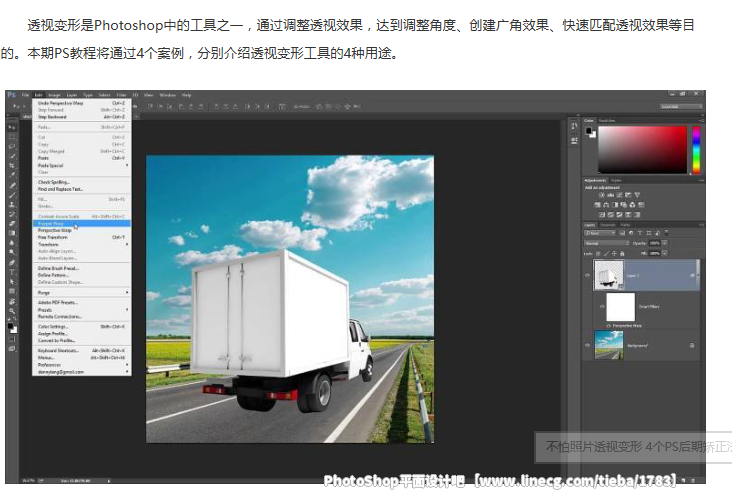Select the History Brush tool
The width and height of the screenshot is (732, 500).
12,214
